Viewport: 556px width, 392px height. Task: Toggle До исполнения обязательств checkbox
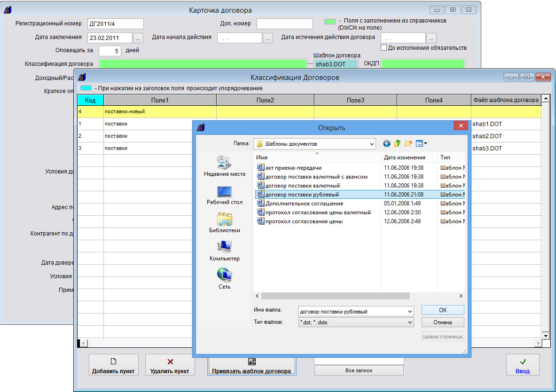tap(384, 48)
